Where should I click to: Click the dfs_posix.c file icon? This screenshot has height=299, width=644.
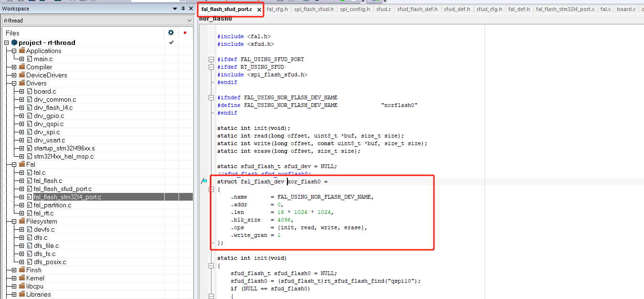(30, 262)
